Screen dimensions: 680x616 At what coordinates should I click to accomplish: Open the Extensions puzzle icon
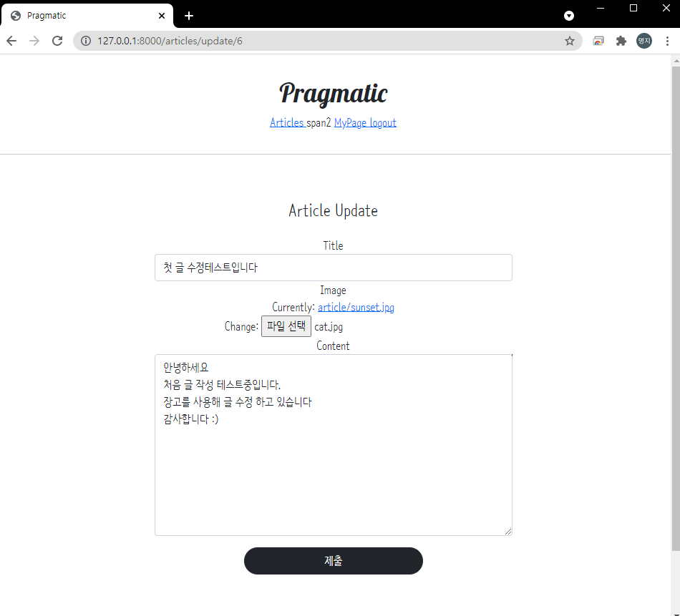[621, 41]
